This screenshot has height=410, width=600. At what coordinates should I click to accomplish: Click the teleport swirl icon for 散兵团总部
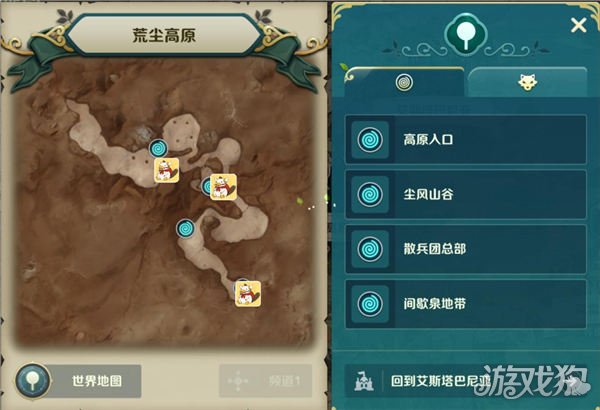[x=370, y=249]
